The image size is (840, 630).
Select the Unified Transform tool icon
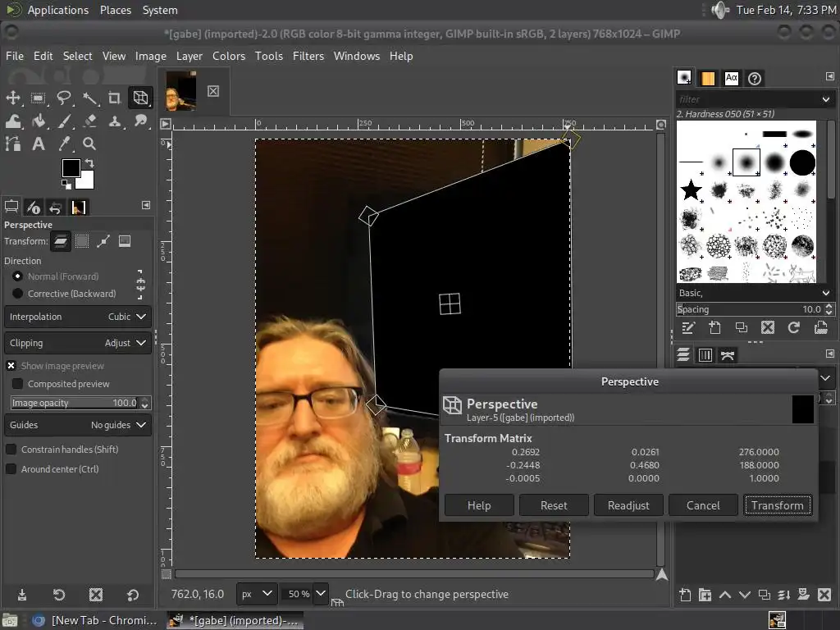coord(140,98)
